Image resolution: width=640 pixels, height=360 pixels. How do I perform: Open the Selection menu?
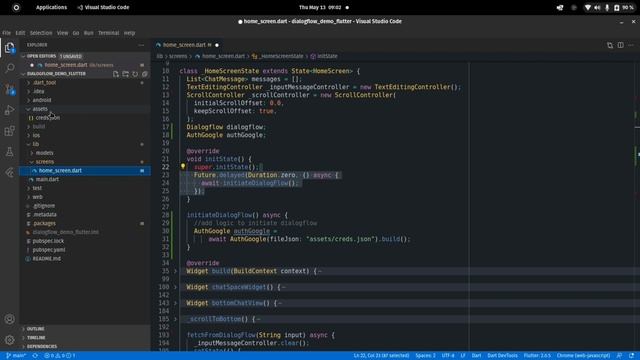(41, 33)
